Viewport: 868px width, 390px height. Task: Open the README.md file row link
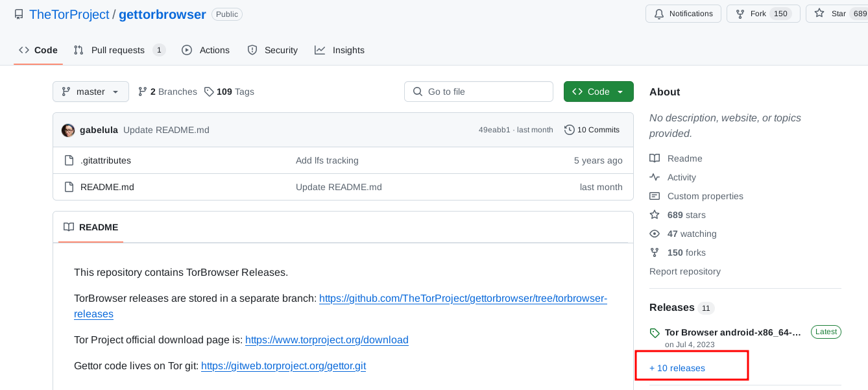(x=107, y=187)
